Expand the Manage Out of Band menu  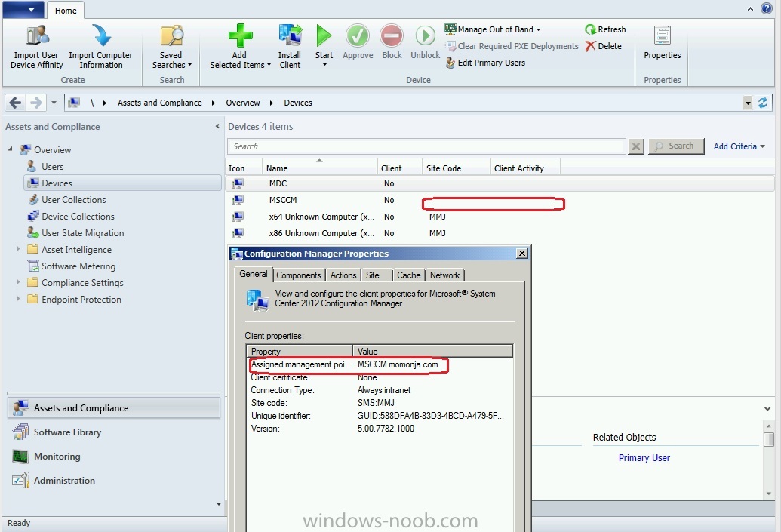pos(493,29)
